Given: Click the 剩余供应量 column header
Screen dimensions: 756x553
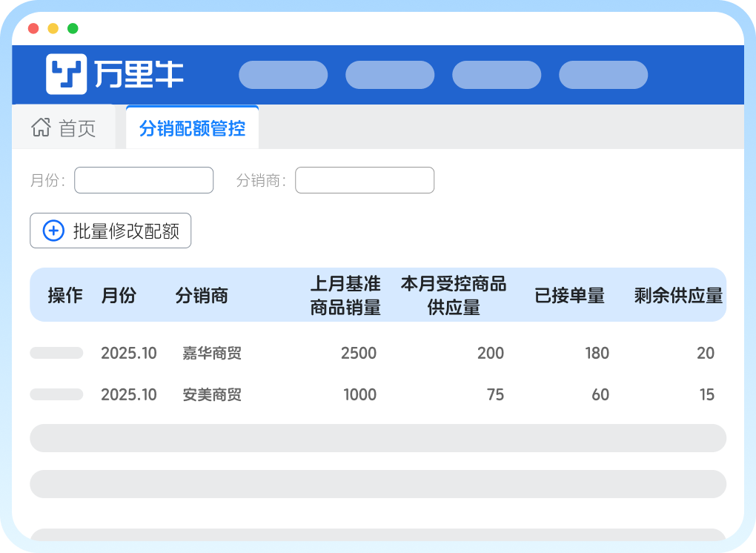Looking at the screenshot, I should 678,296.
